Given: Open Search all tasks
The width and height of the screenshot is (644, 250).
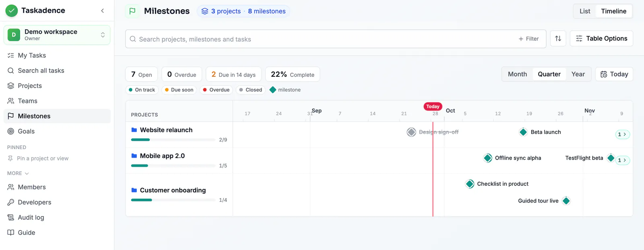Looking at the screenshot, I should [57, 71].
